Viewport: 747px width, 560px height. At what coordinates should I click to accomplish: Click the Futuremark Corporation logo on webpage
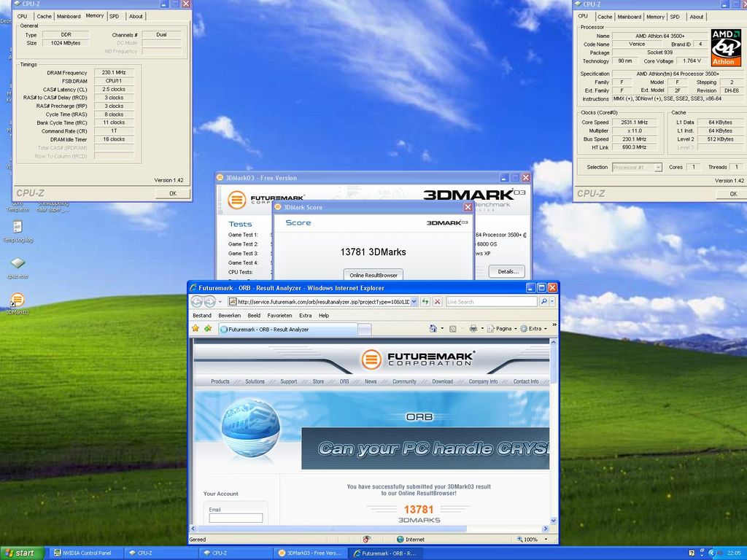(417, 359)
